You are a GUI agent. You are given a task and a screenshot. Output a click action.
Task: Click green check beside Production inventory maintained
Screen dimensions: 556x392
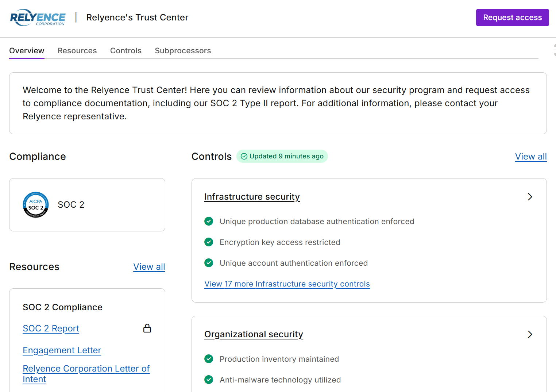coord(209,359)
